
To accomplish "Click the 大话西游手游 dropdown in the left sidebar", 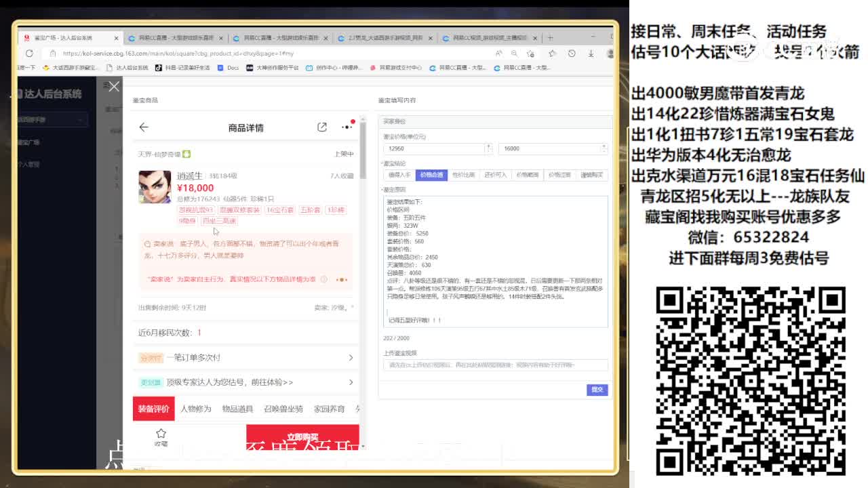I will click(x=52, y=120).
